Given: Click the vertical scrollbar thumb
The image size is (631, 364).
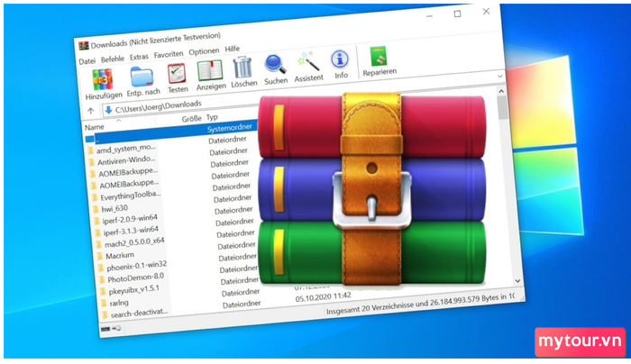Looking at the screenshot, I should click(x=502, y=108).
